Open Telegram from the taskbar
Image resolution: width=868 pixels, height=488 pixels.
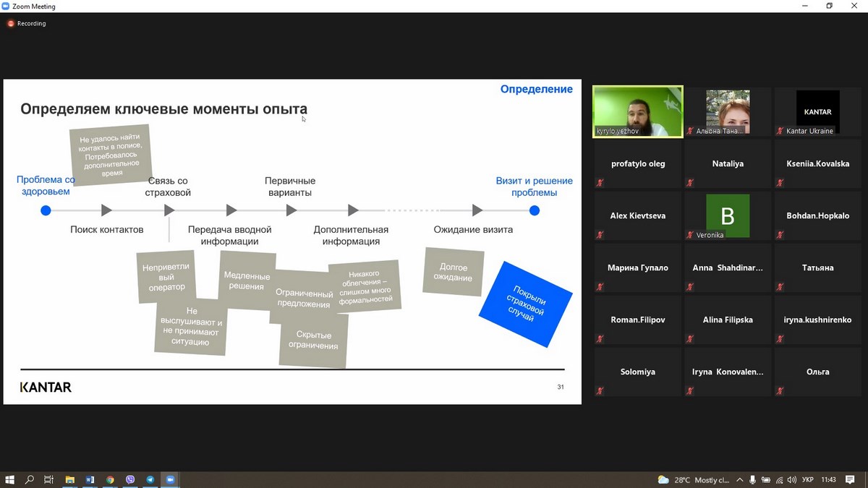pos(150,479)
